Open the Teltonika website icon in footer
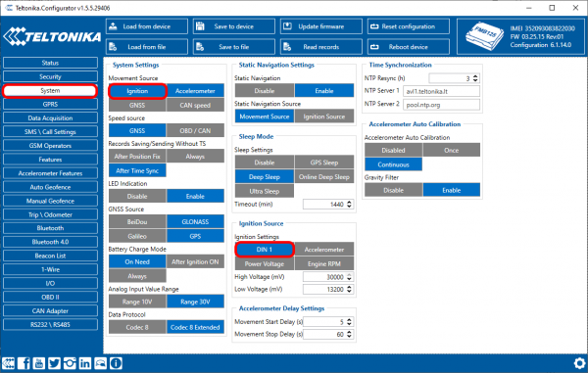 pos(8,363)
